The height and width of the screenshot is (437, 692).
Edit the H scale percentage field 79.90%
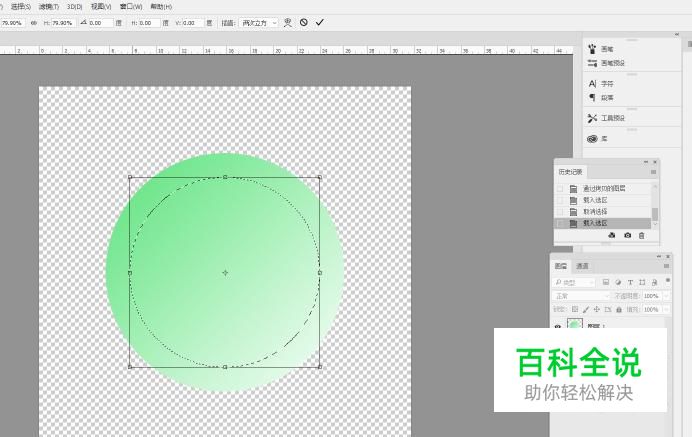point(63,23)
